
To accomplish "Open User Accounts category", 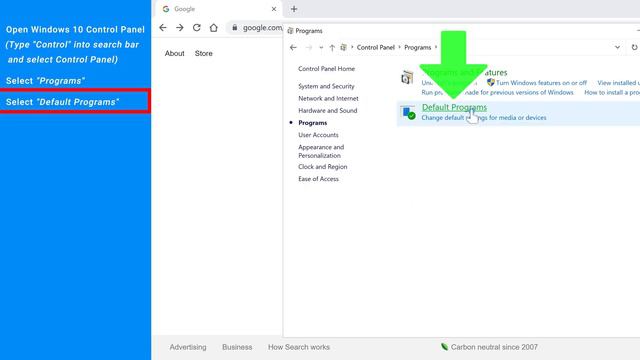I will click(318, 135).
